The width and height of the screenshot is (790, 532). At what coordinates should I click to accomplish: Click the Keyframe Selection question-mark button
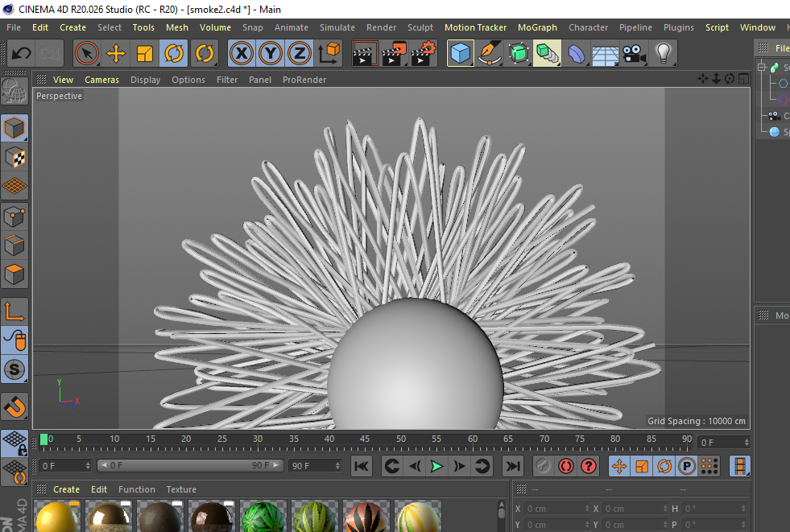588,466
